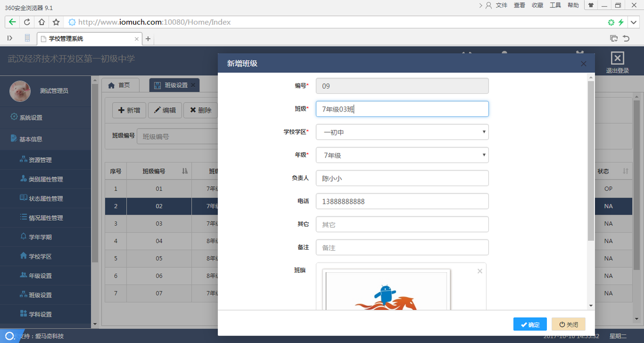Toggle the browser sidebar panel icon

[10, 38]
